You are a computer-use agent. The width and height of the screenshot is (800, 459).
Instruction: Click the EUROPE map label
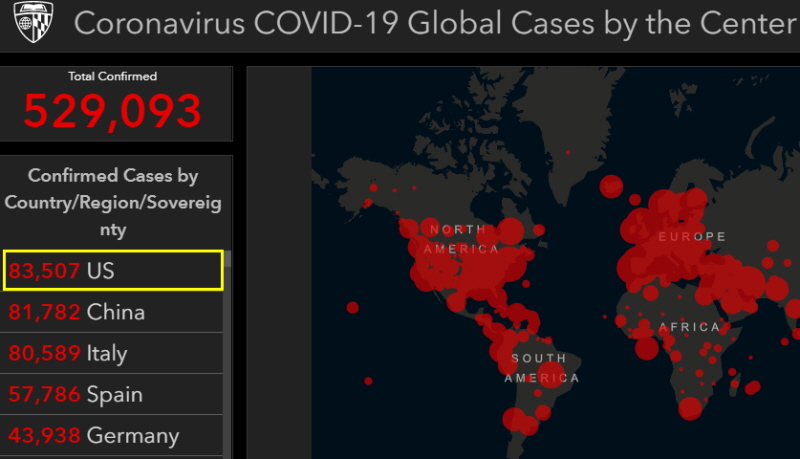(x=692, y=237)
